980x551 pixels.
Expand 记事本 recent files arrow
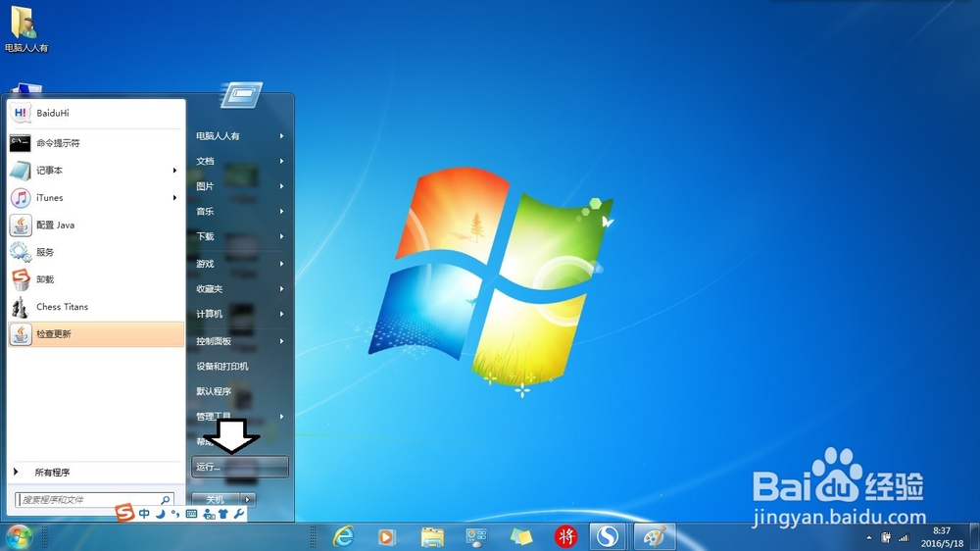[x=175, y=171]
